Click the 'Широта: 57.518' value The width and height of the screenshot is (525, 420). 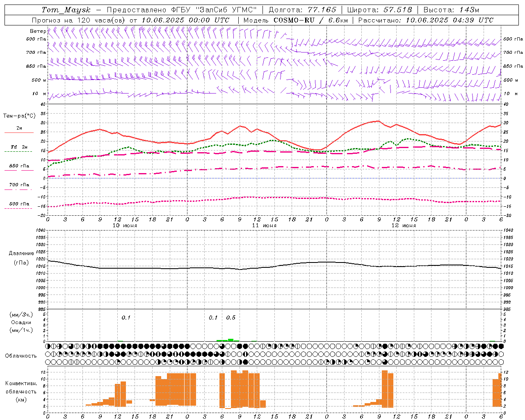[x=379, y=10]
